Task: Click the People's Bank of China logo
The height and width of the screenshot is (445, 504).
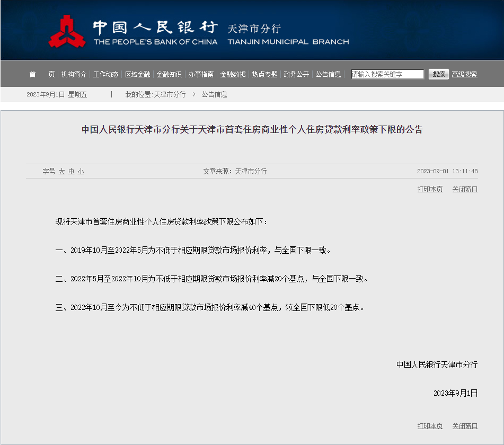Action: (x=67, y=32)
